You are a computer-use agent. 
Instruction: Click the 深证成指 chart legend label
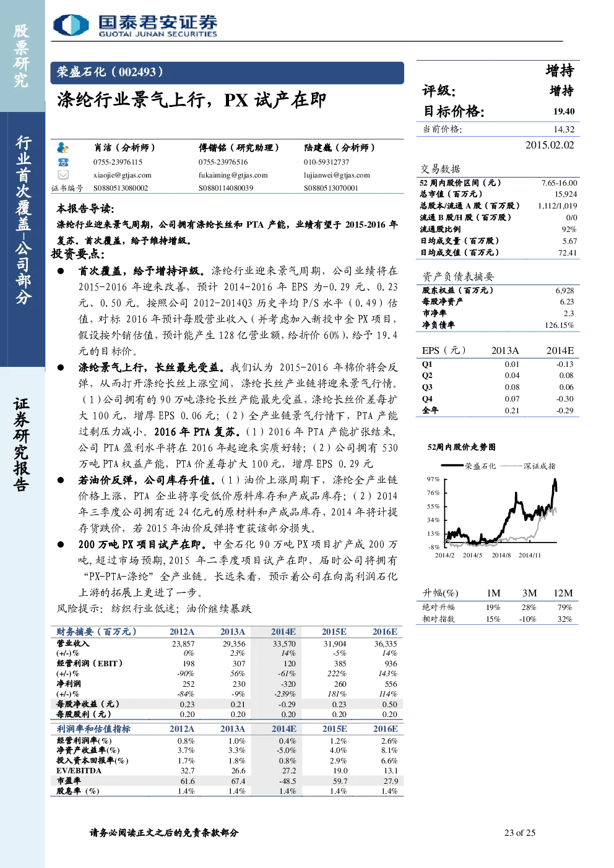[x=540, y=466]
